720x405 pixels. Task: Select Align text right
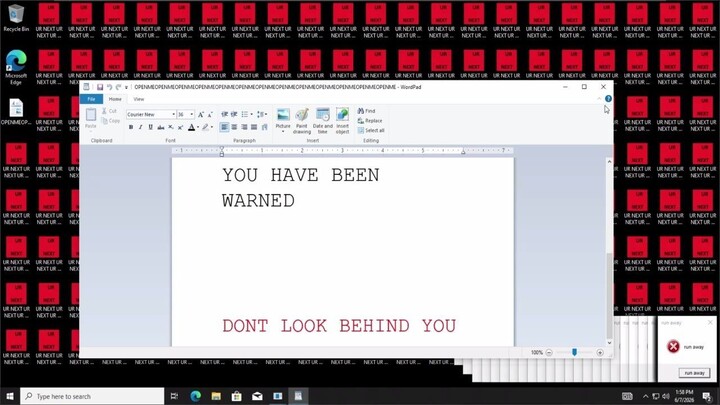pyautogui.click(x=244, y=127)
